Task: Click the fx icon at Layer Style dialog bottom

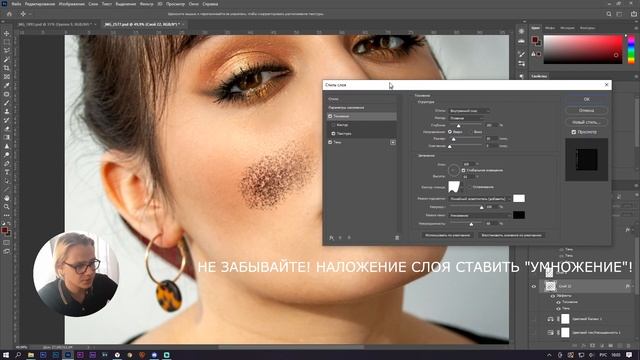Action: pos(331,238)
